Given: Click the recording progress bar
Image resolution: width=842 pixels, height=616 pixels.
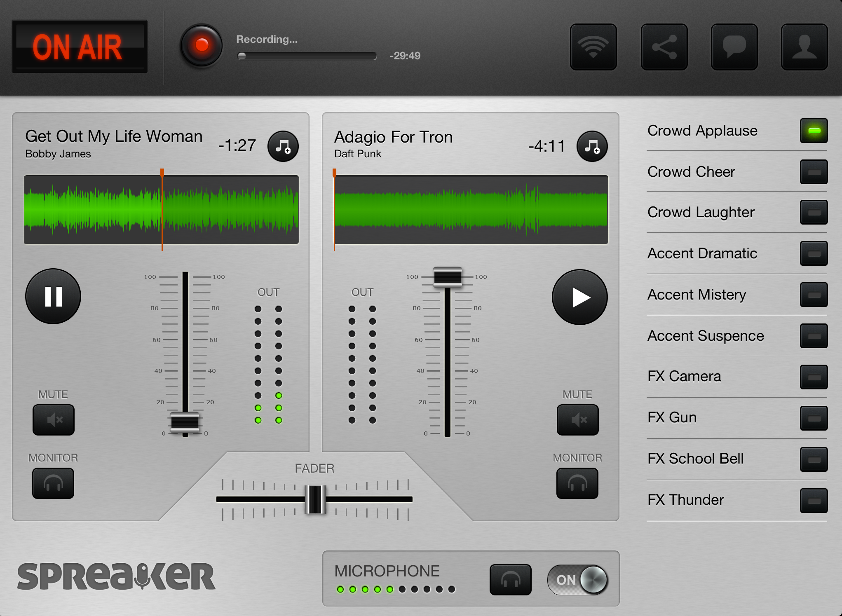Looking at the screenshot, I should (x=307, y=56).
